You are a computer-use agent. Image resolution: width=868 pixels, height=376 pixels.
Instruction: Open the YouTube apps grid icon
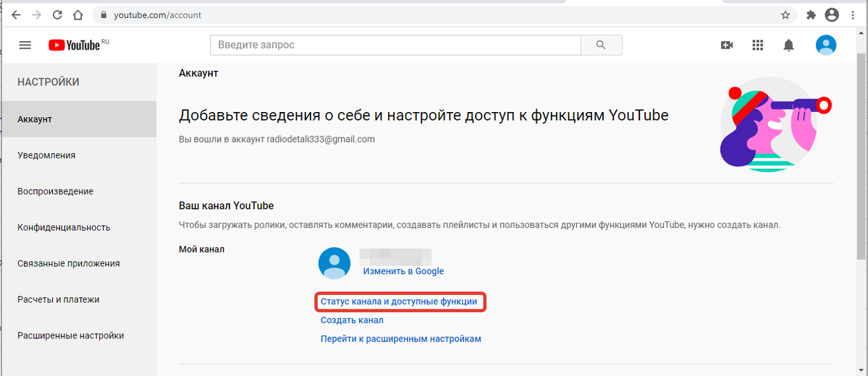(757, 45)
